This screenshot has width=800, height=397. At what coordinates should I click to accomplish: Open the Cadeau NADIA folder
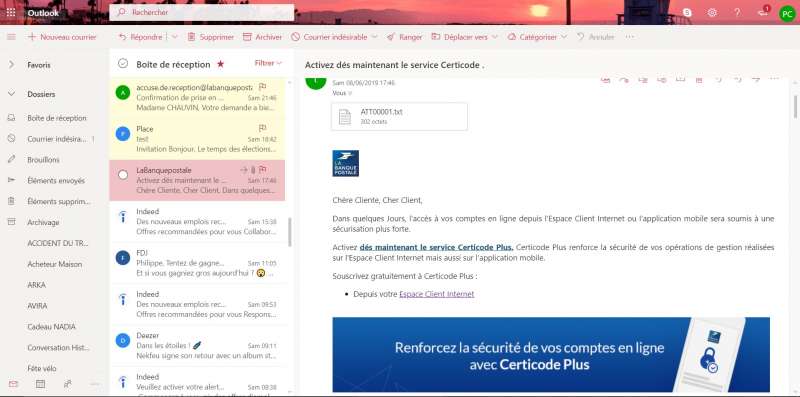[x=52, y=327]
